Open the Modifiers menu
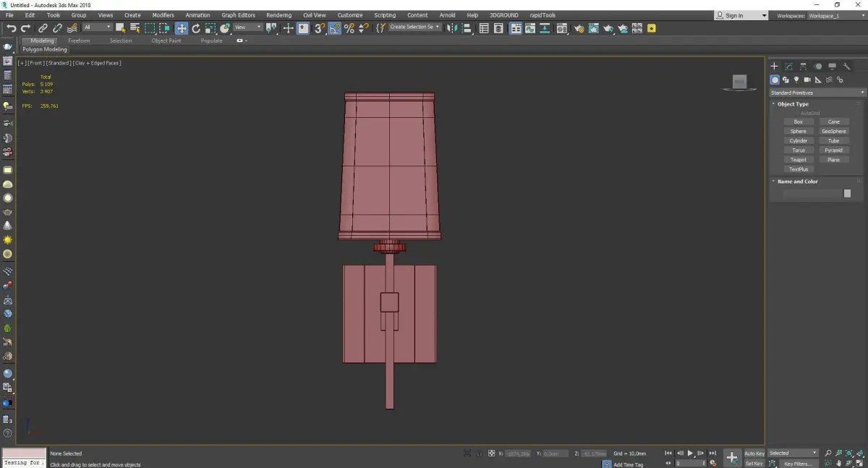 [x=163, y=15]
